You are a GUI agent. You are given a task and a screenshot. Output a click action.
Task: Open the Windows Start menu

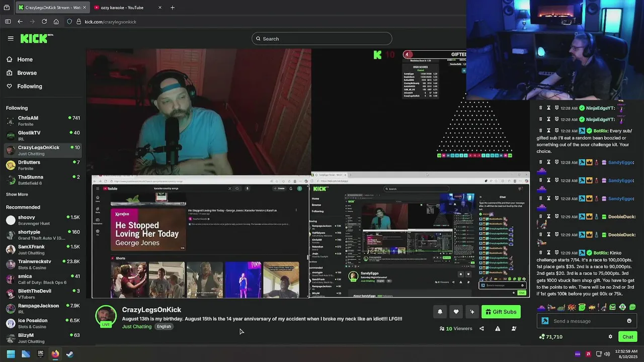point(11,354)
